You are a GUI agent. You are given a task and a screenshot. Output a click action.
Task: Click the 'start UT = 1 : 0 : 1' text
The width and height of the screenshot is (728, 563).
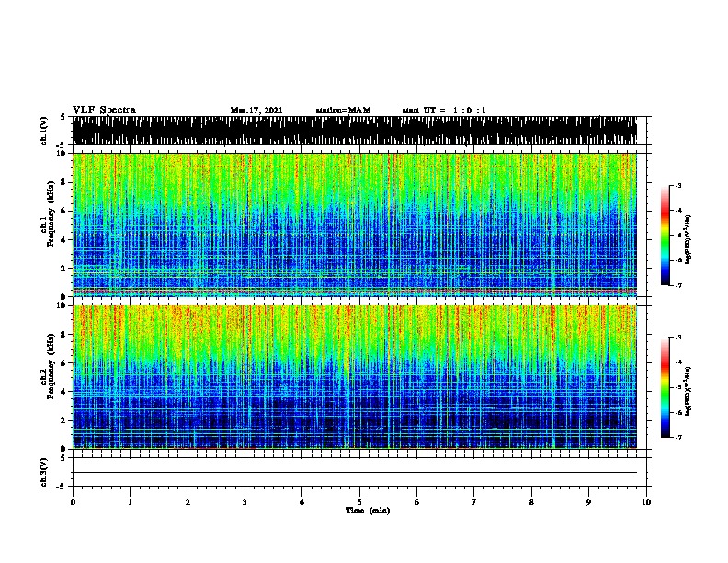click(444, 110)
